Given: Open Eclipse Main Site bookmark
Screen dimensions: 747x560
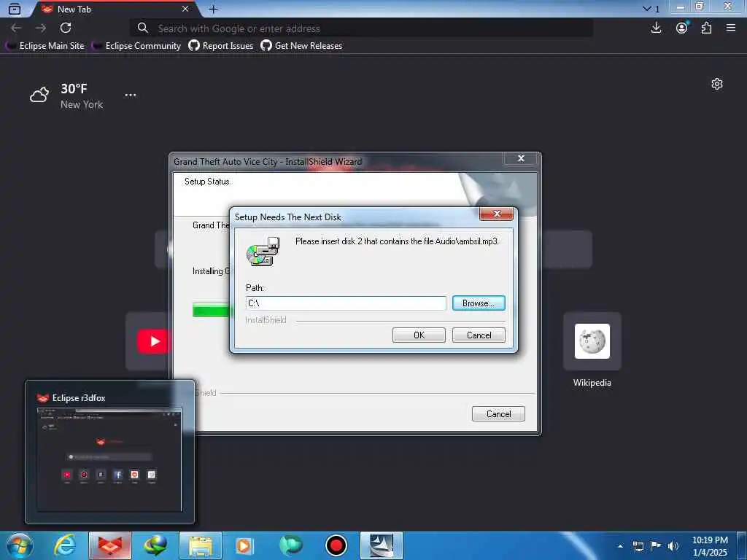Looking at the screenshot, I should click(45, 46).
